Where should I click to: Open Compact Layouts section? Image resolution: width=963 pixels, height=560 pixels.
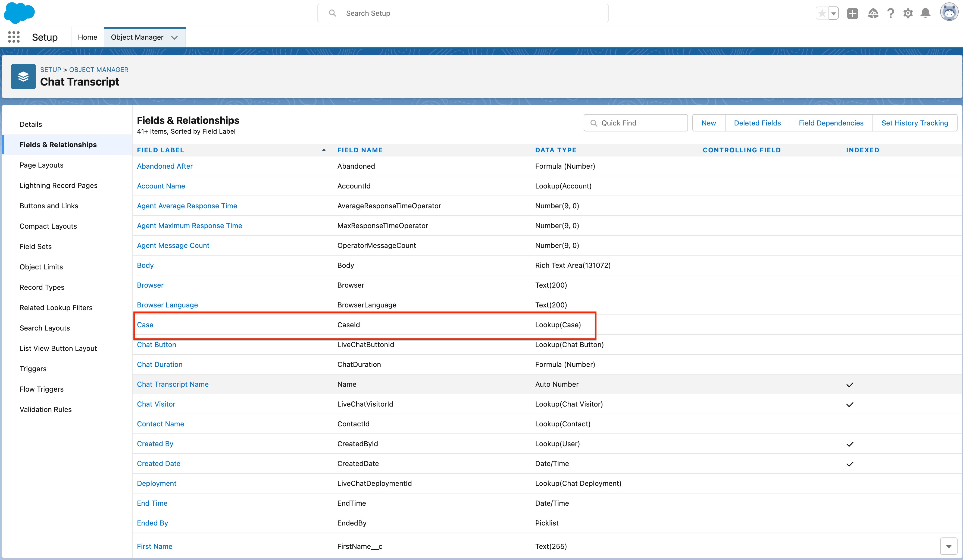(x=48, y=226)
